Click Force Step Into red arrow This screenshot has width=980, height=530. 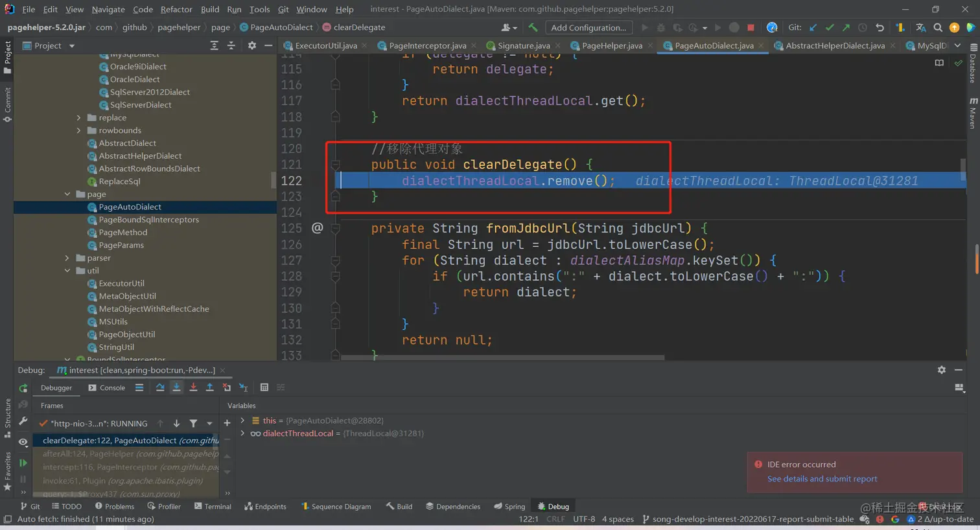(x=193, y=387)
